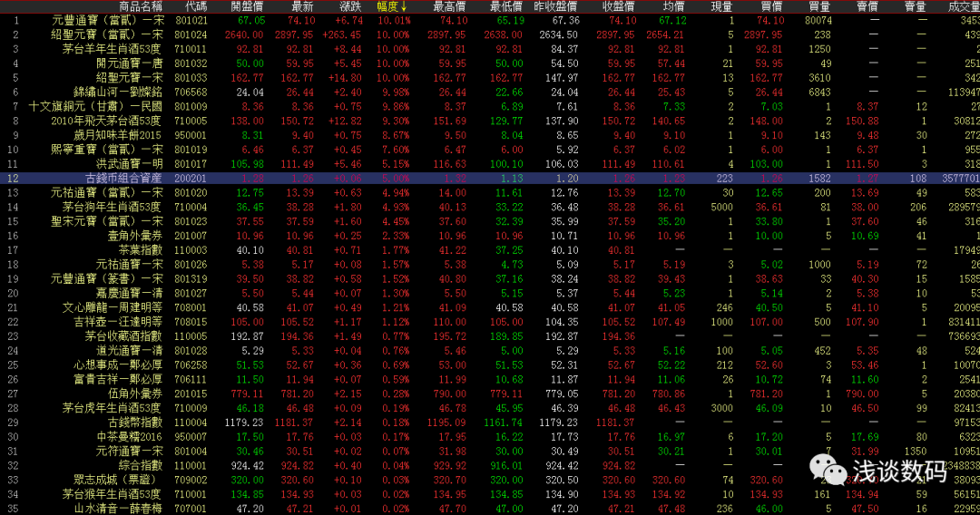Viewport: 980px width, 515px height.
Task: Select 錦繡山河一劉燦銘 row
Action: point(490,92)
